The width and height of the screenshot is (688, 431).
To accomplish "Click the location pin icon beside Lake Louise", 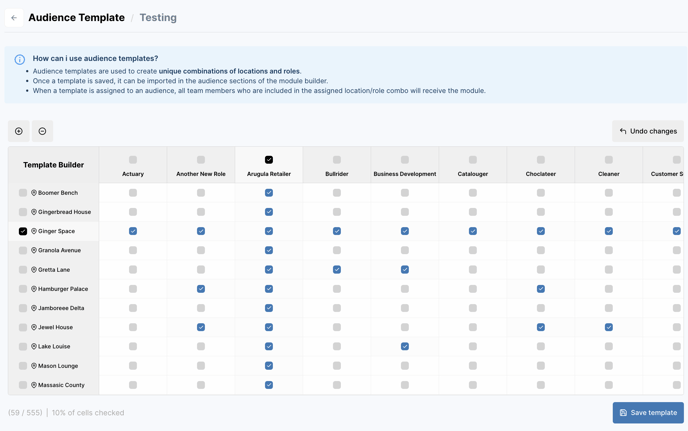I will pyautogui.click(x=34, y=347).
